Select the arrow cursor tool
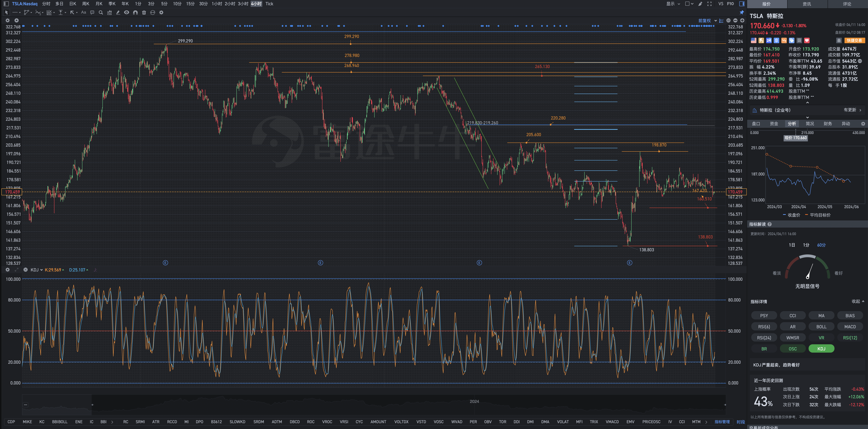 click(6, 12)
